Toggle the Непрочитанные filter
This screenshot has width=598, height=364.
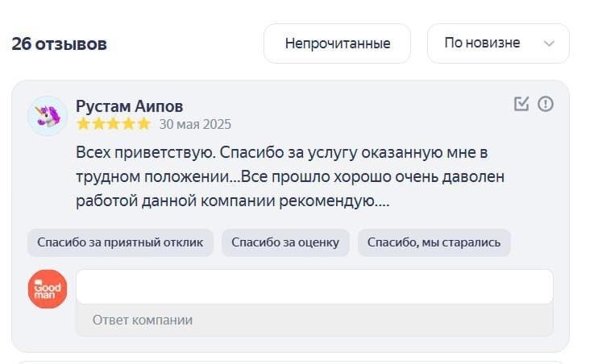(x=337, y=43)
